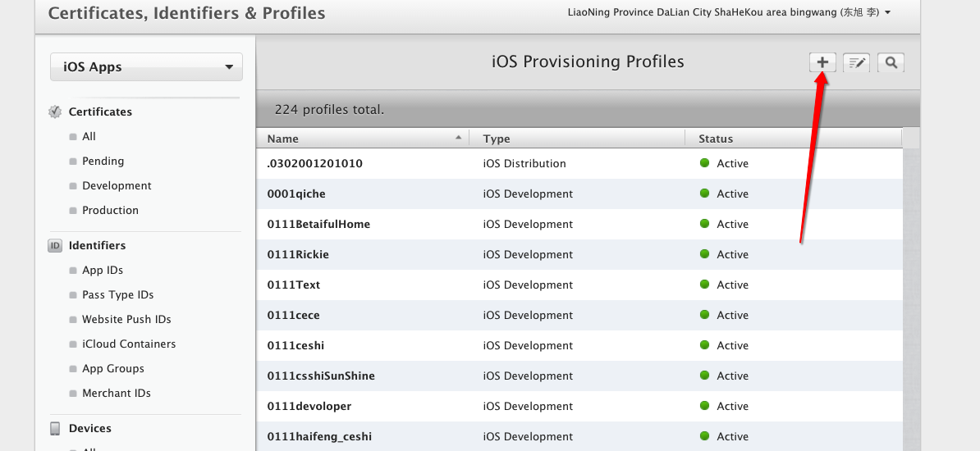Screen dimensions: 980x451
Task: Click Active status of 0001qiche row
Action: tap(732, 194)
